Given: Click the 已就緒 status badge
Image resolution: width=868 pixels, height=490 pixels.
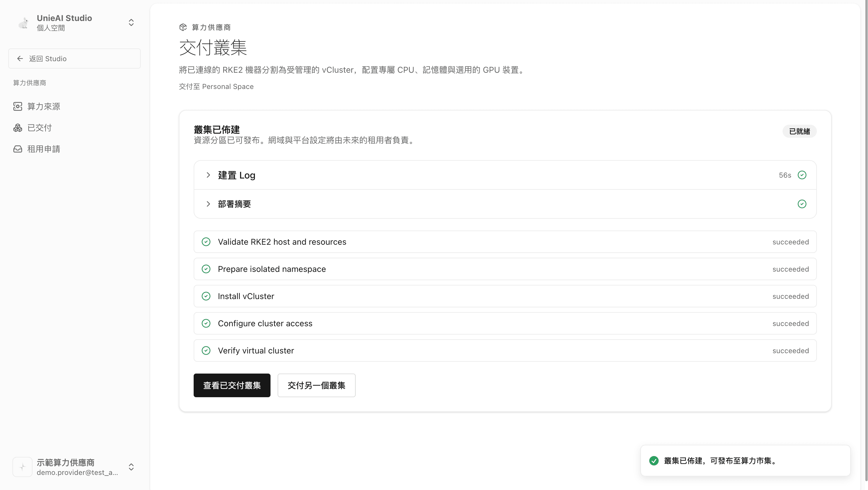Looking at the screenshot, I should pos(799,131).
